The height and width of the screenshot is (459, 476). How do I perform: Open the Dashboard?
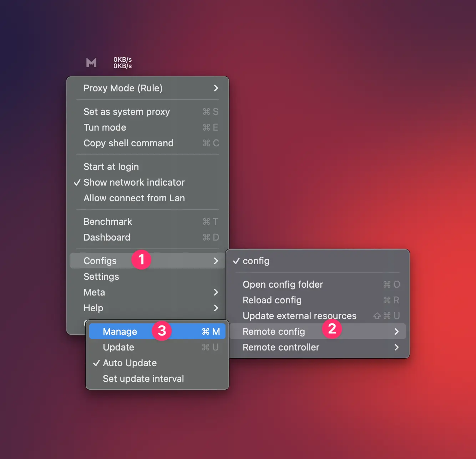point(107,237)
